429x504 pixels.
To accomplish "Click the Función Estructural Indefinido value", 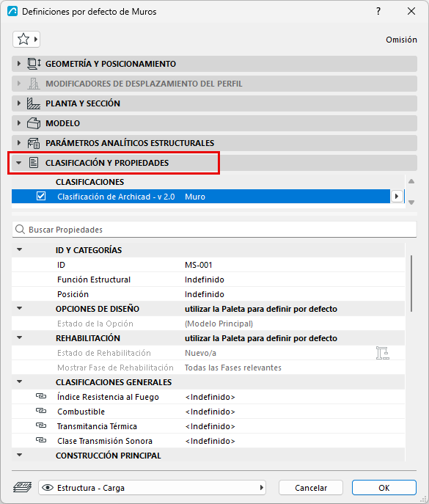I will click(205, 280).
